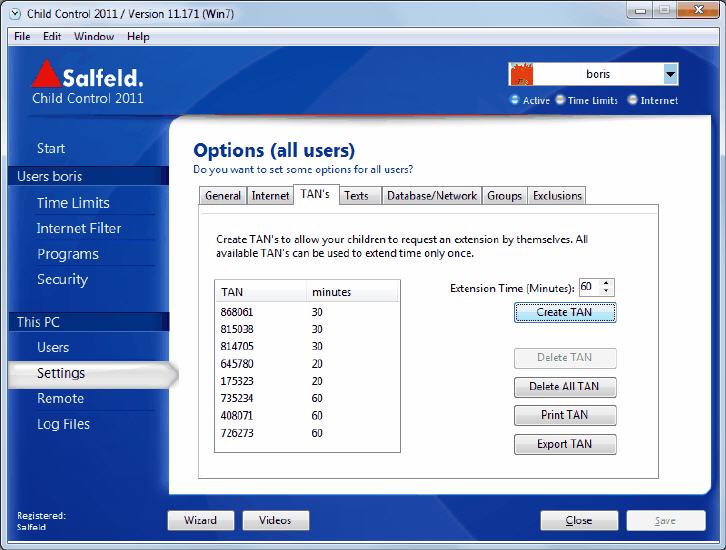The width and height of the screenshot is (726, 550).
Task: Open Time Limits in the sidebar
Action: point(73,203)
